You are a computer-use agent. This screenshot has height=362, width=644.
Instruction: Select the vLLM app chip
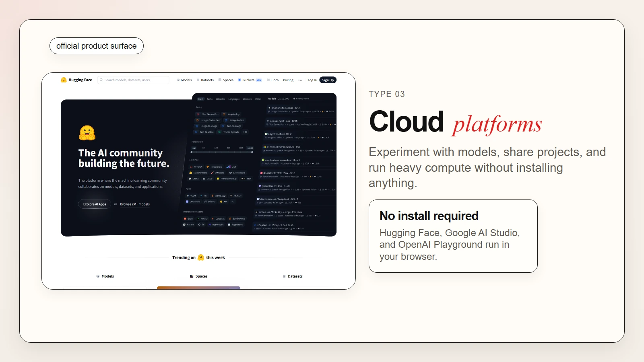pyautogui.click(x=192, y=195)
